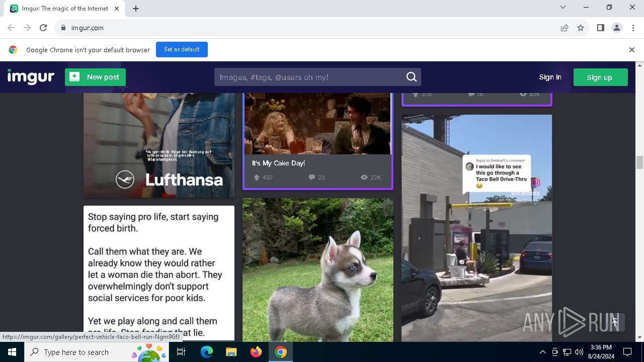The image size is (644, 362).
Task: Open the Sign in link
Action: [x=550, y=77]
